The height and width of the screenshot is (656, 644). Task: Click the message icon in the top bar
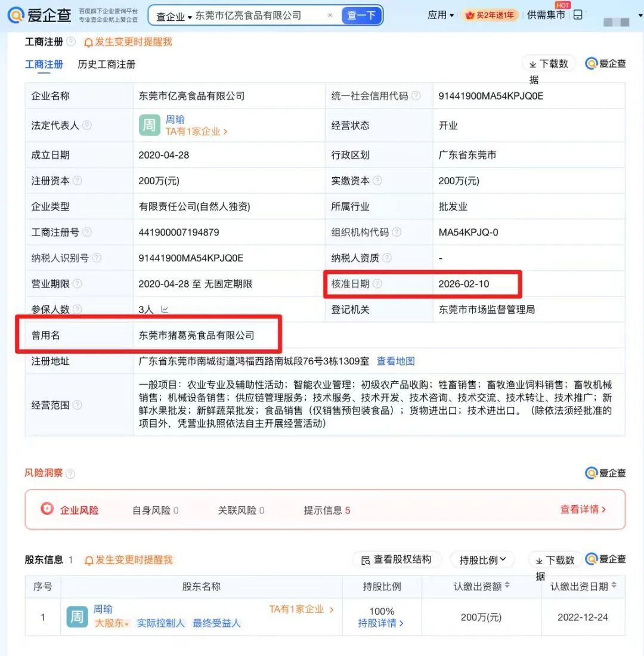click(x=578, y=14)
